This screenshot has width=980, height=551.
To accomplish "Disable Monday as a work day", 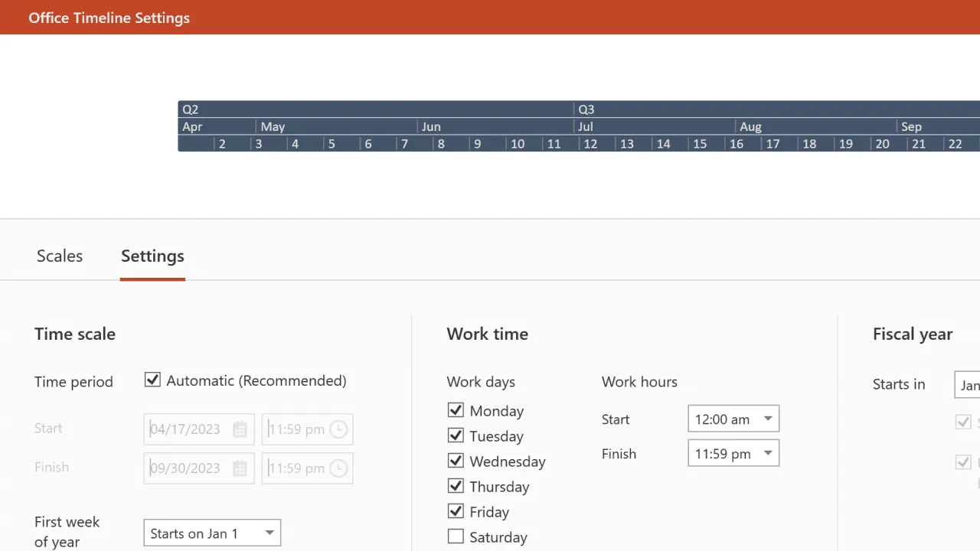I will [x=456, y=410].
